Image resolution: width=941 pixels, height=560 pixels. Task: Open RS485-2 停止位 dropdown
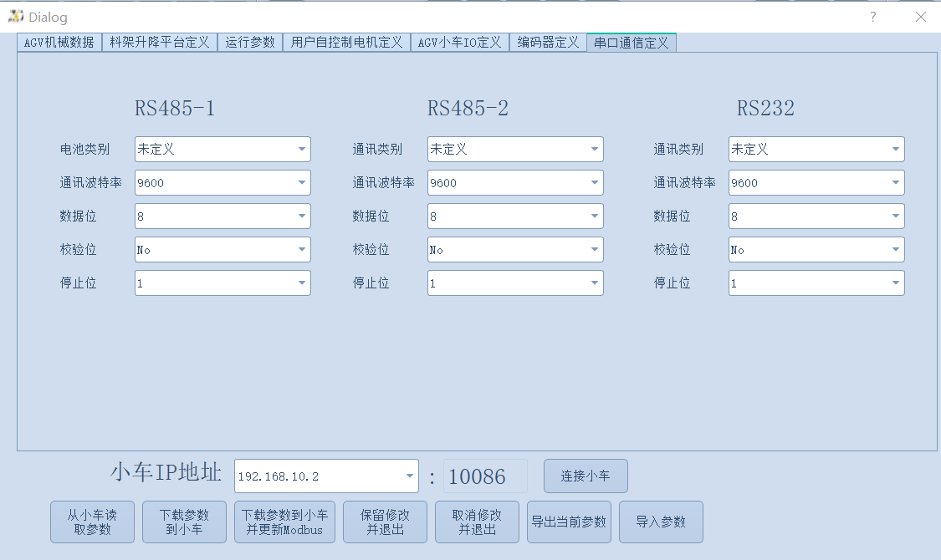pyautogui.click(x=515, y=283)
